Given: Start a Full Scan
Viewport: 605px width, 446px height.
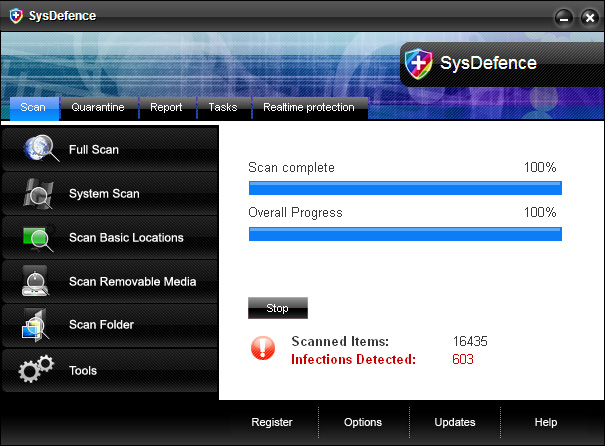Looking at the screenshot, I should coord(110,149).
